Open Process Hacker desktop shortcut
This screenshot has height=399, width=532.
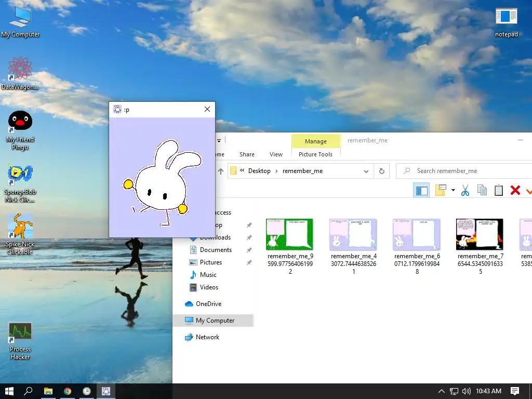[20, 341]
